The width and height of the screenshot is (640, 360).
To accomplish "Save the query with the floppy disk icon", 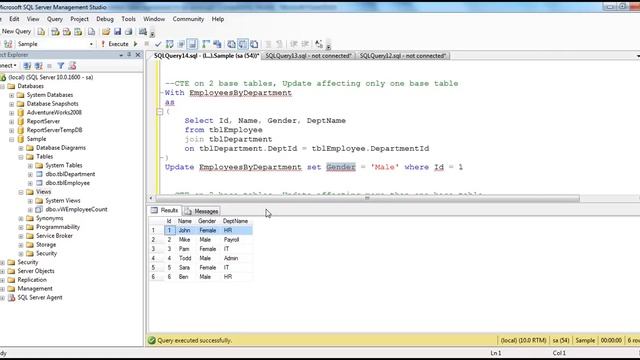I will (118, 32).
